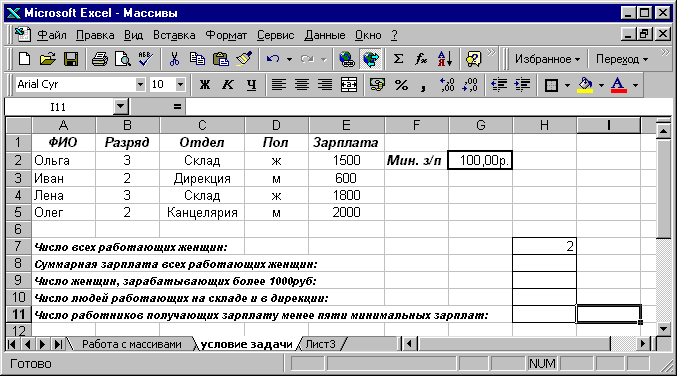Undo the last action arrow
677x376 pixels.
[x=273, y=59]
